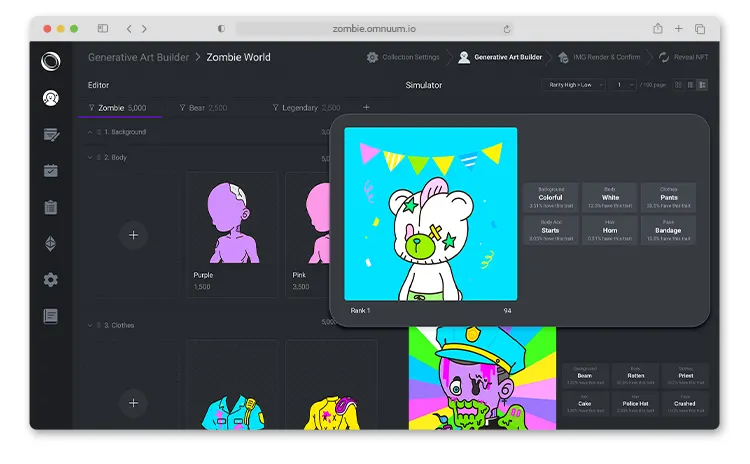
Task: Click the Reveal NFT refresh icon
Action: click(663, 57)
